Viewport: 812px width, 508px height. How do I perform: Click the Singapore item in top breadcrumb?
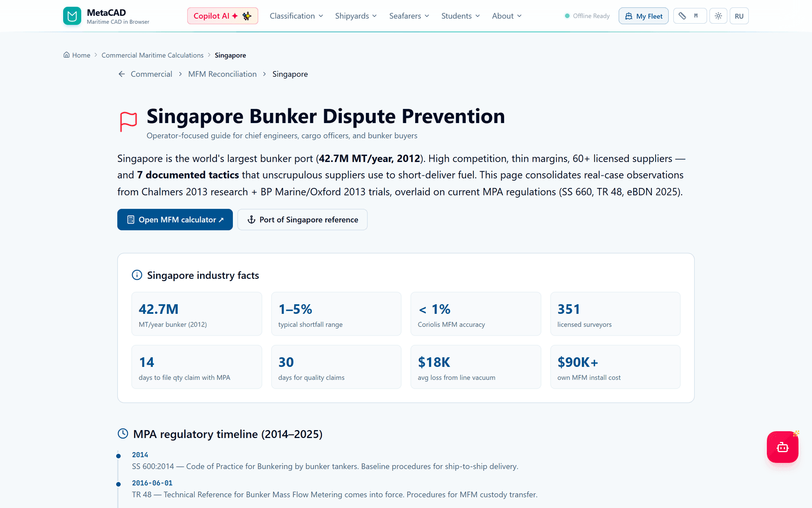pos(230,55)
